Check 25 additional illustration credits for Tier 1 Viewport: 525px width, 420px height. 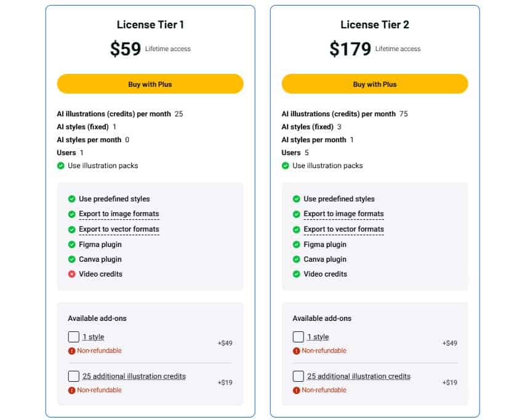click(74, 376)
